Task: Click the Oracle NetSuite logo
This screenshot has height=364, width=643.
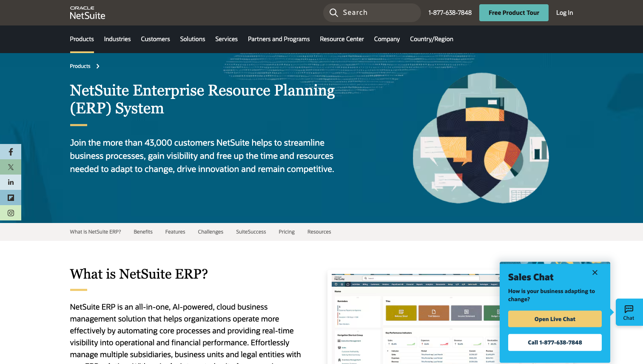Action: coord(87,12)
